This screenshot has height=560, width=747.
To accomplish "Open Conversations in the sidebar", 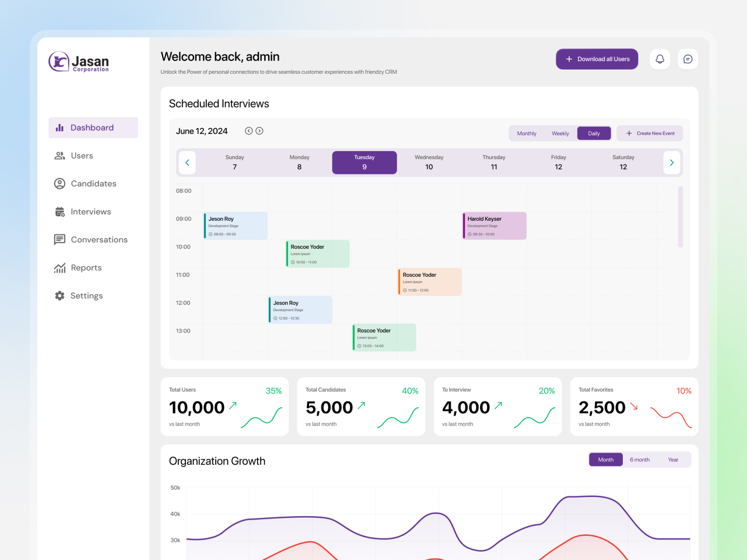I will click(93, 240).
